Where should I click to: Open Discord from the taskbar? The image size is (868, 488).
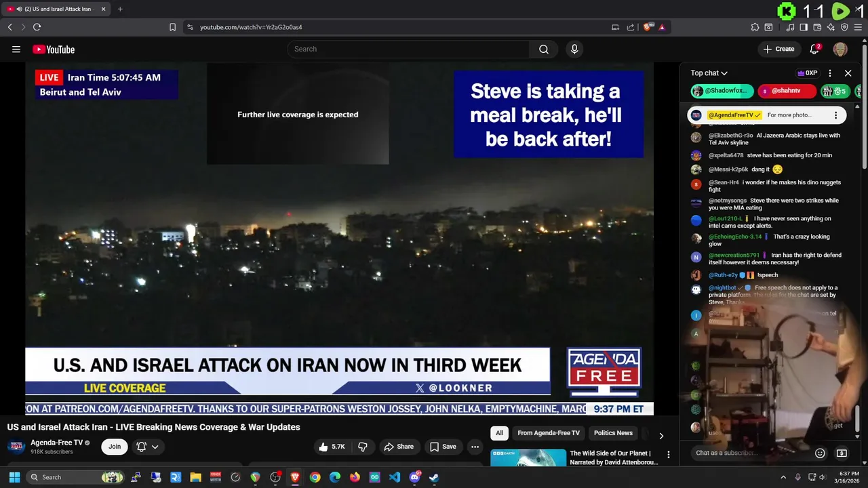point(414,477)
